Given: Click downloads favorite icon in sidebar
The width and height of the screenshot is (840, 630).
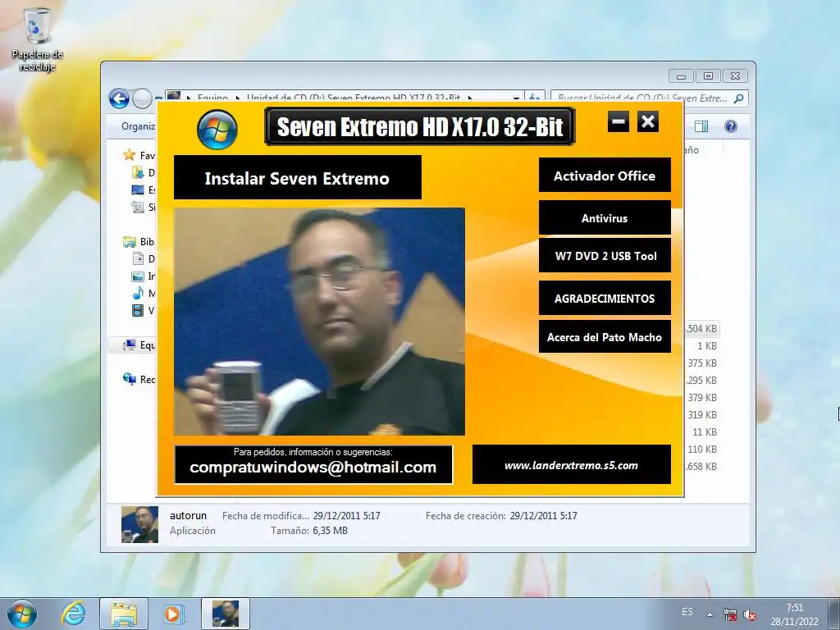Looking at the screenshot, I should (138, 172).
